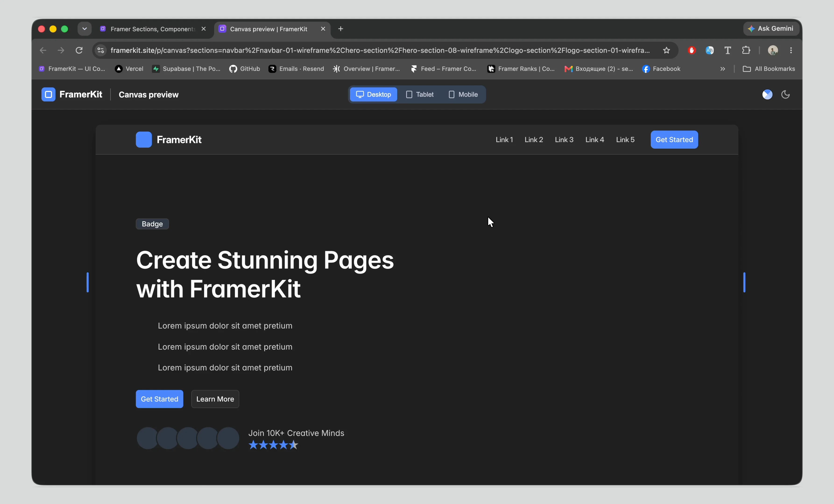Screen dimensions: 834x504
Task: Click Link 5 in the preview navbar
Action: (625, 140)
